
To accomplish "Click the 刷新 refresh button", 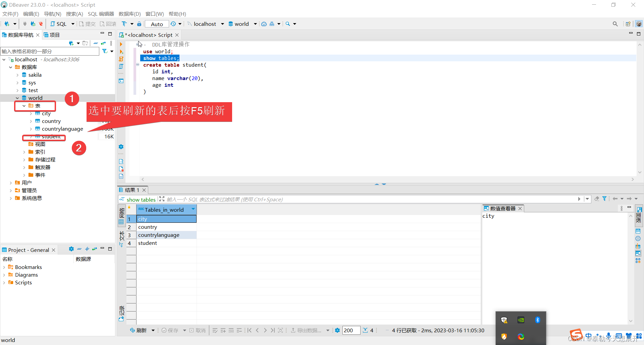I will [139, 330].
